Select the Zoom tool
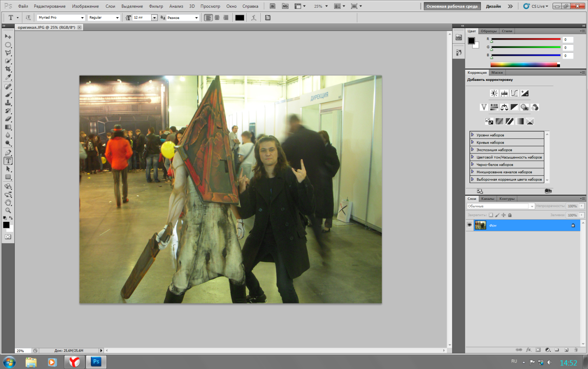Viewport: 588px width, 369px height. point(8,210)
